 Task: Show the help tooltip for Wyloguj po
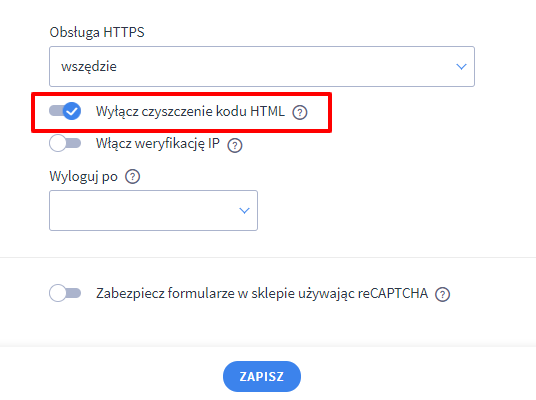coord(132,177)
